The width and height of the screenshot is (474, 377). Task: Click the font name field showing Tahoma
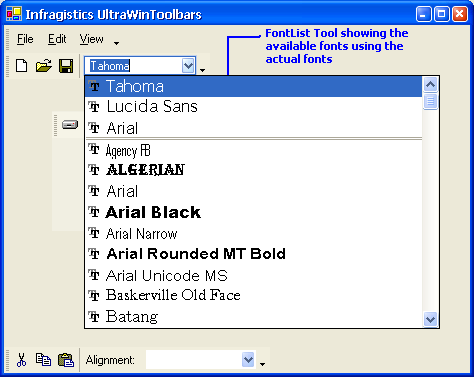point(133,66)
